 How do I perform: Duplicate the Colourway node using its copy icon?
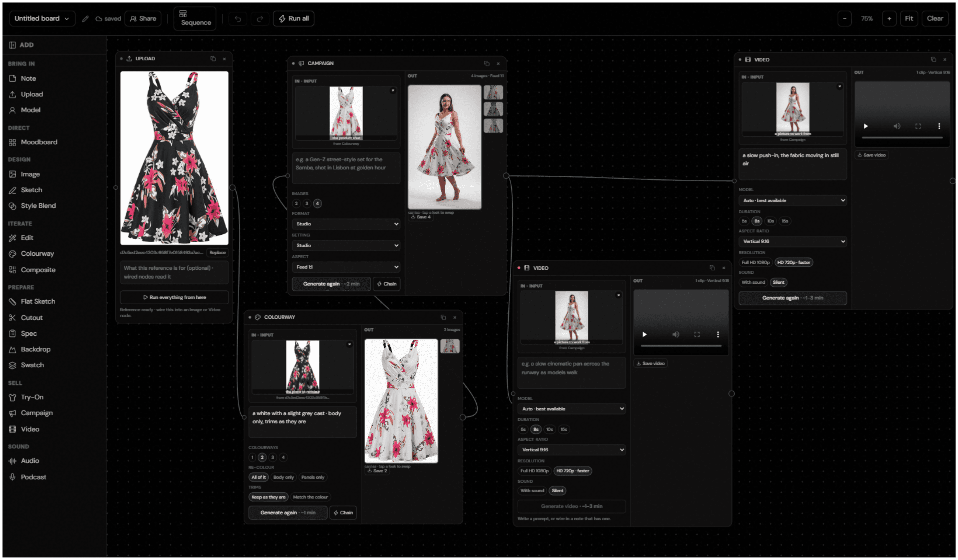tap(443, 317)
